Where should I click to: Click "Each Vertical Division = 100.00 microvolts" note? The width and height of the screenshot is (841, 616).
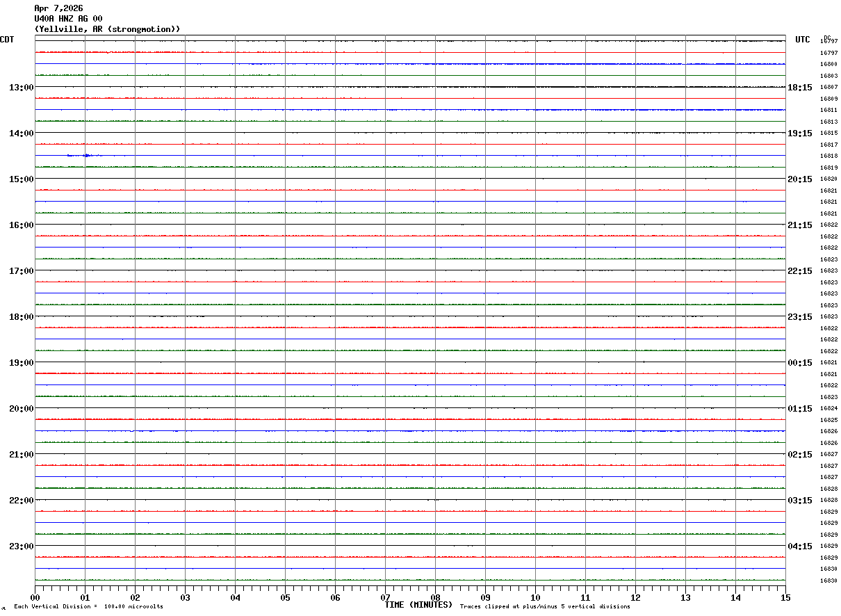88,607
